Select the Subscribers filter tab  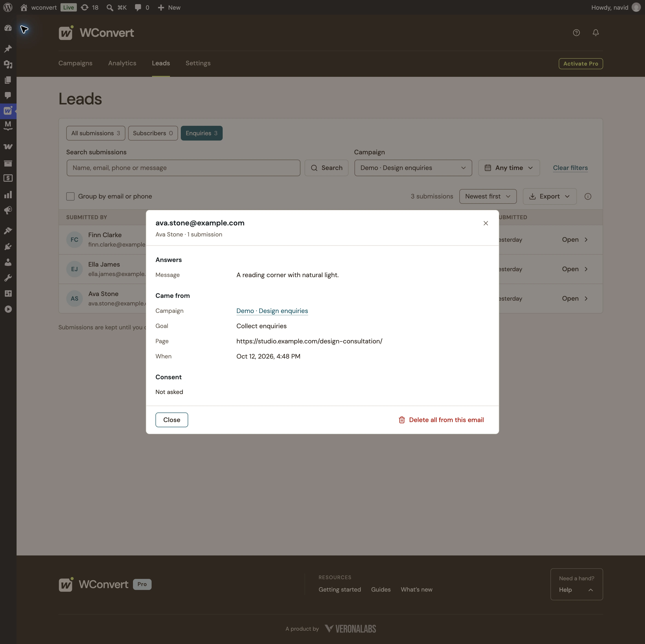coord(153,133)
